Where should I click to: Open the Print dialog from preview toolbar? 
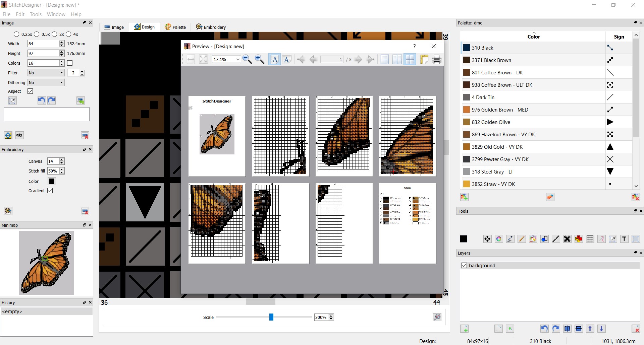(436, 59)
